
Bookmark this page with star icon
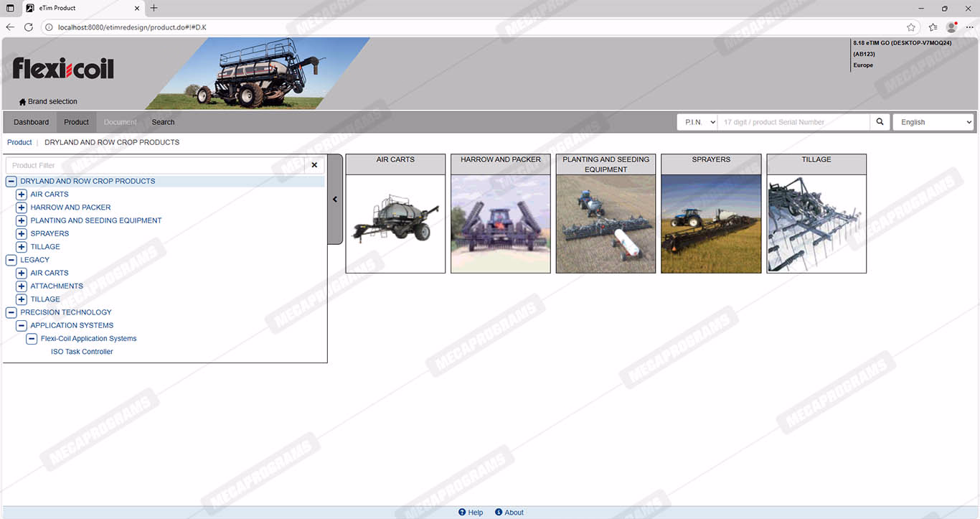(911, 27)
